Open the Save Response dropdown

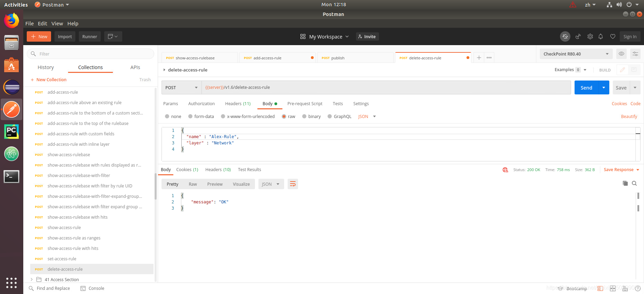click(x=621, y=170)
